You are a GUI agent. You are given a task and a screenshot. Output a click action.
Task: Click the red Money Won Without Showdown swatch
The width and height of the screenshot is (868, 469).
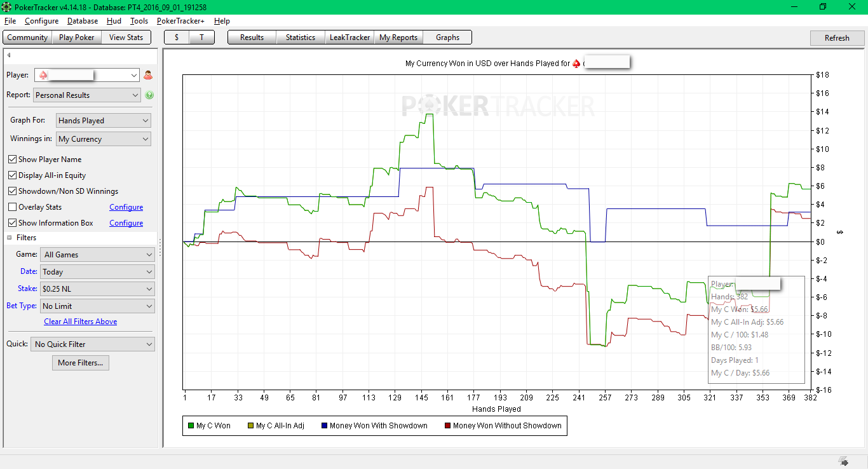point(447,426)
